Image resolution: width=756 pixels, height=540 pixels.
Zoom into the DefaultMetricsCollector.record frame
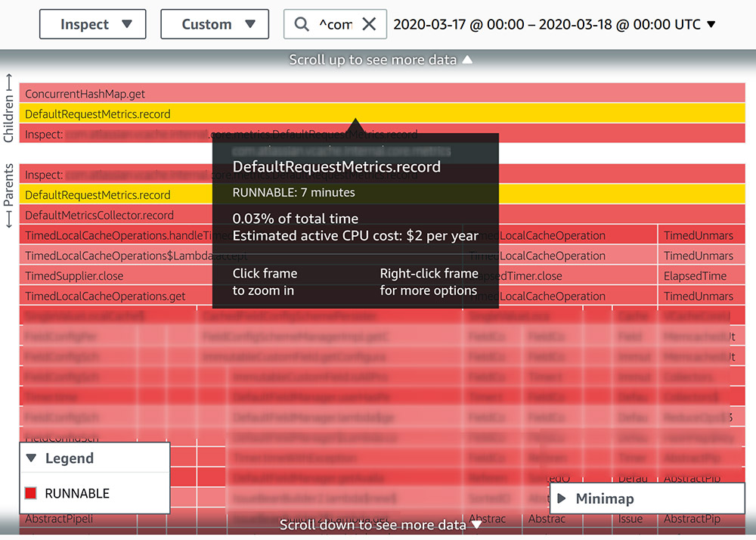[382, 215]
